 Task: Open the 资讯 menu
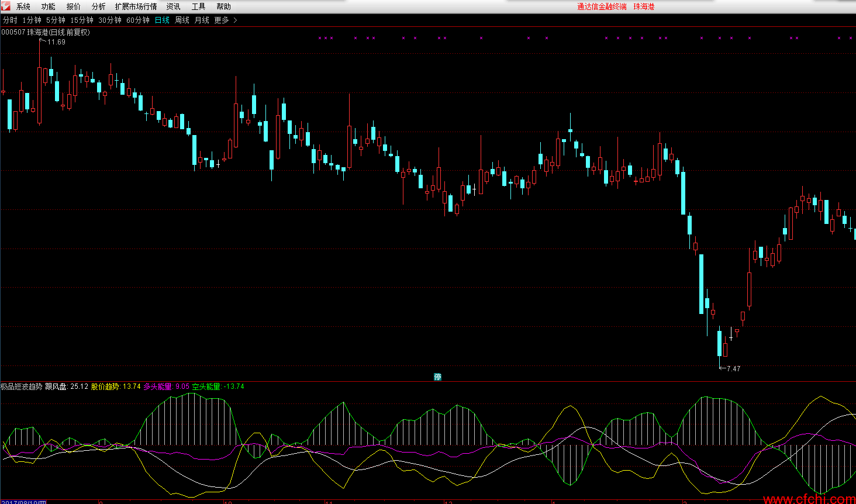(x=173, y=6)
